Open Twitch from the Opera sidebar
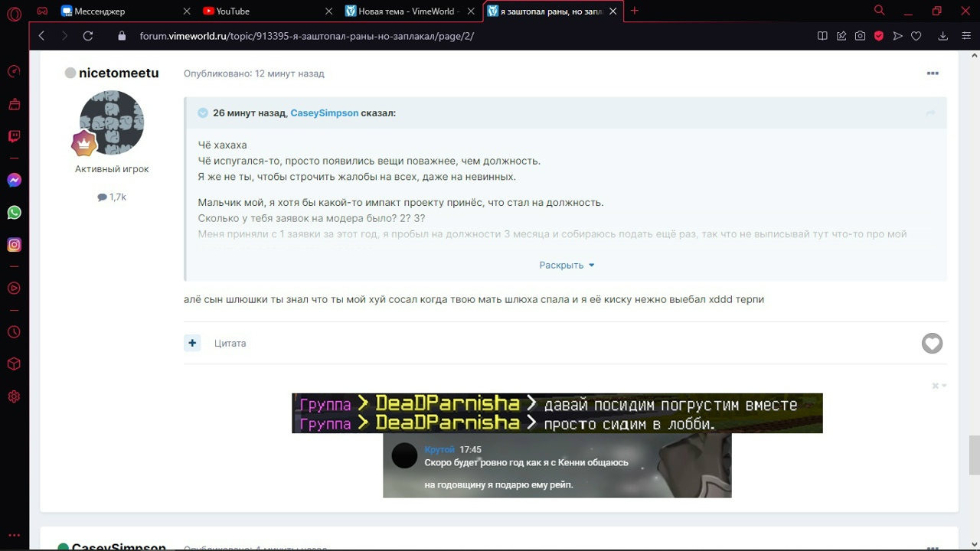The height and width of the screenshot is (551, 980). click(14, 136)
